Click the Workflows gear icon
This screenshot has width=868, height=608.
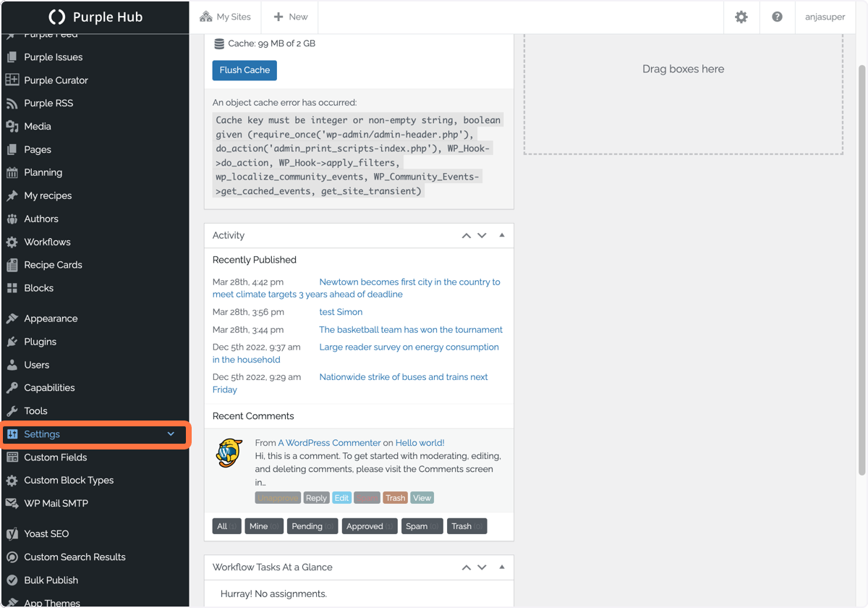[12, 242]
